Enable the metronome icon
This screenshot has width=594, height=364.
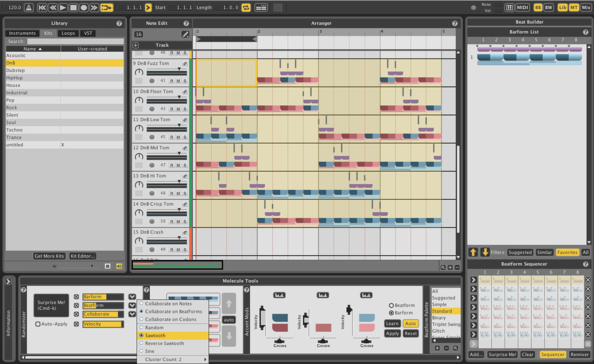pyautogui.click(x=28, y=7)
